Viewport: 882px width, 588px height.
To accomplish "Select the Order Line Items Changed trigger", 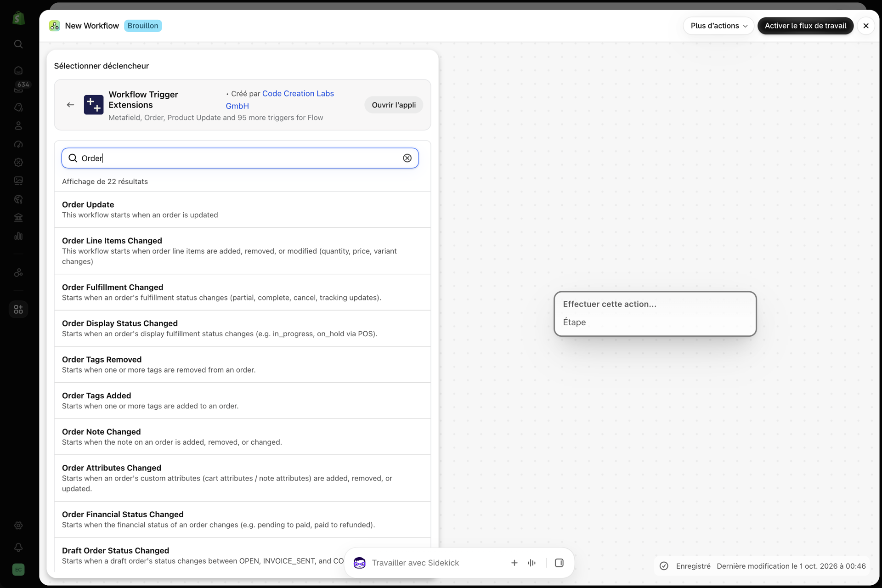I will pyautogui.click(x=243, y=251).
